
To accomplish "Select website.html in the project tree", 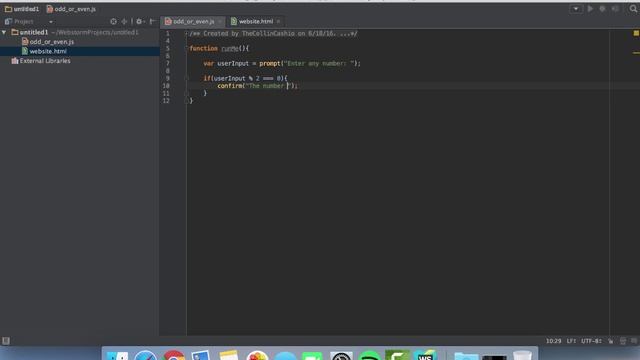I will (x=44, y=51).
